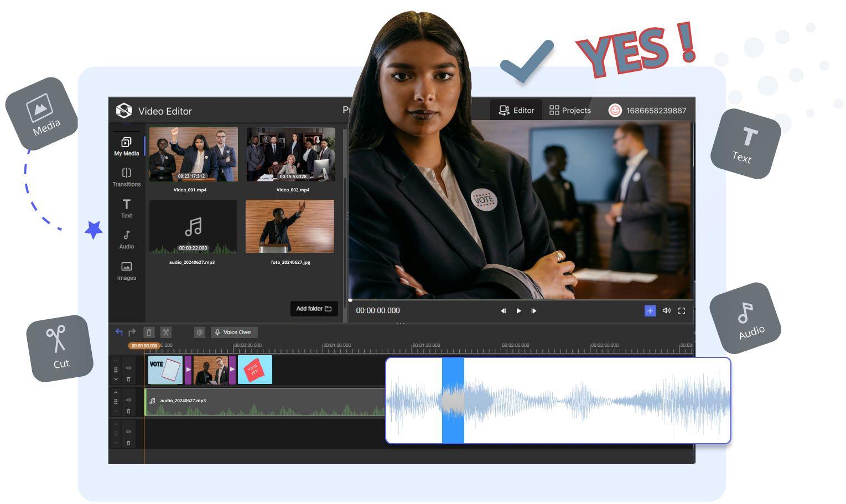Click the Add folder button
Screen dimensions: 846x504
click(x=314, y=309)
